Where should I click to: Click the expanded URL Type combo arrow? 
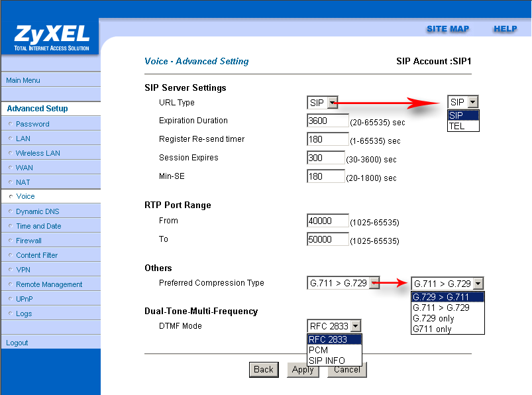tap(473, 102)
